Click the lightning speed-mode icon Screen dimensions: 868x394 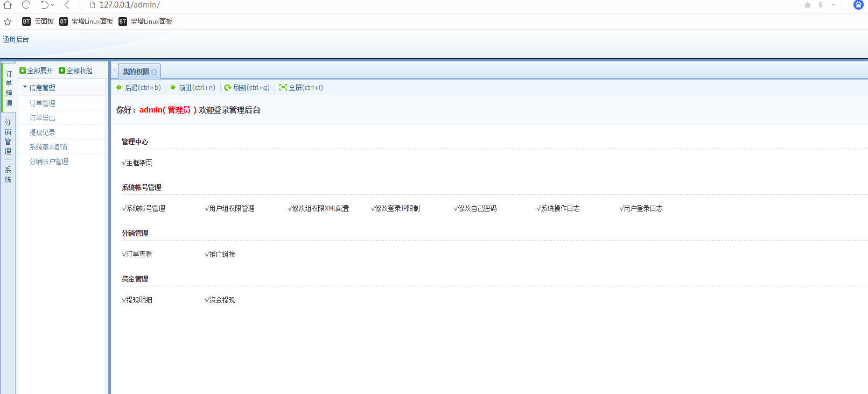(821, 5)
